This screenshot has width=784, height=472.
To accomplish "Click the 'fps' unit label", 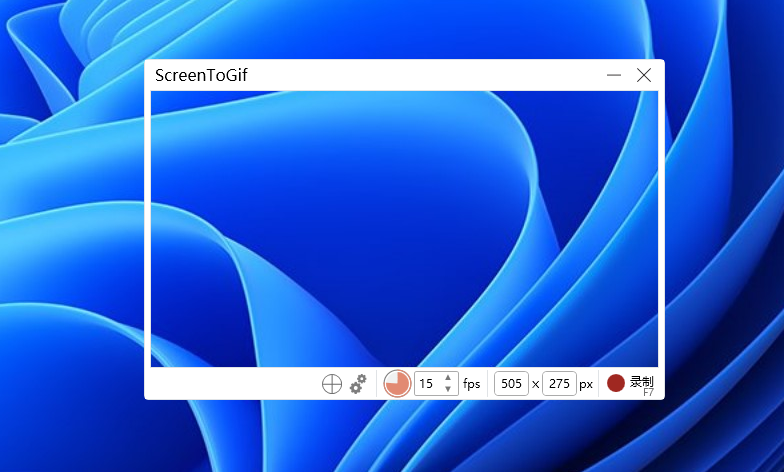I will coord(472,384).
